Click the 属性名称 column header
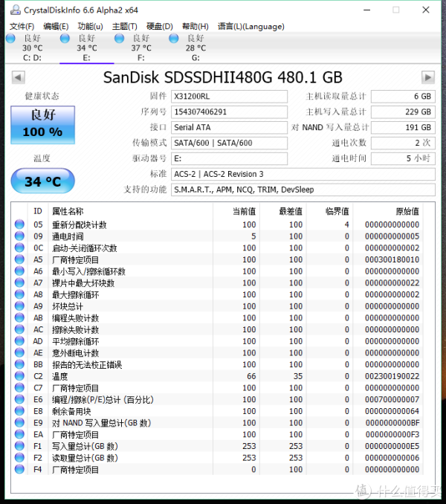 68,211
